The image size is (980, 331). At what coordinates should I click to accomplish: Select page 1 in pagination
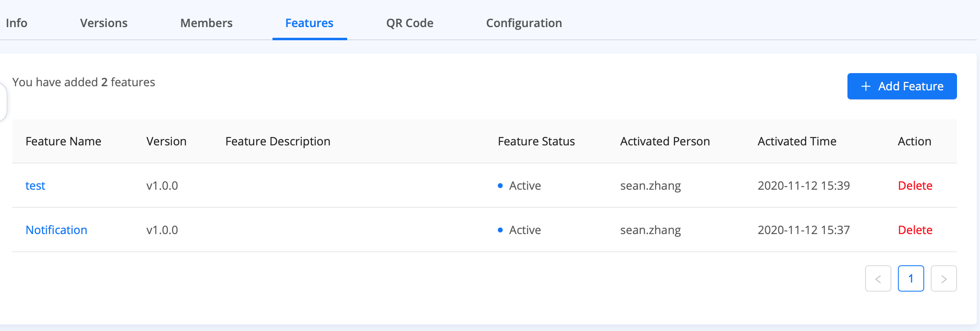coord(911,279)
